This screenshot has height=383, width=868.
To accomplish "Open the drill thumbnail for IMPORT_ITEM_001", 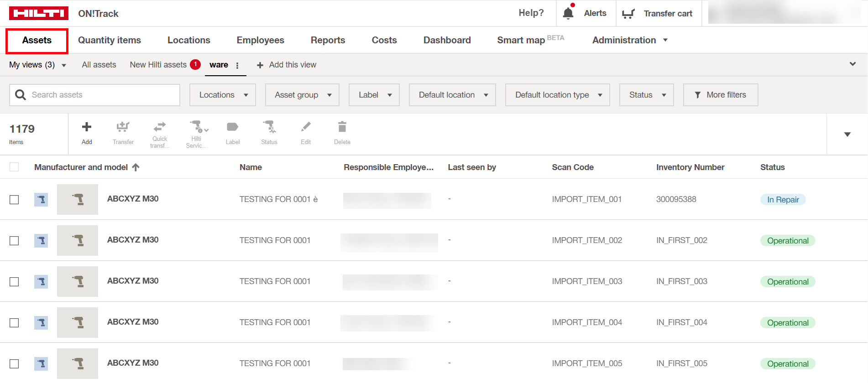I will point(78,199).
